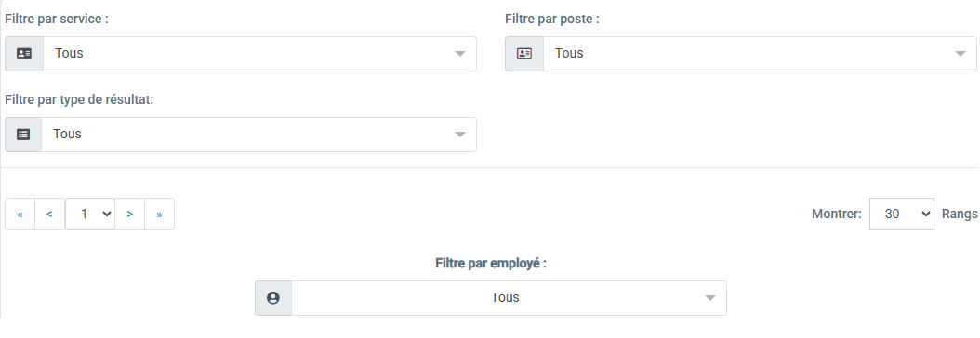The image size is (980, 338).
Task: Click the ID card icon beside service filter
Action: pyautogui.click(x=24, y=54)
